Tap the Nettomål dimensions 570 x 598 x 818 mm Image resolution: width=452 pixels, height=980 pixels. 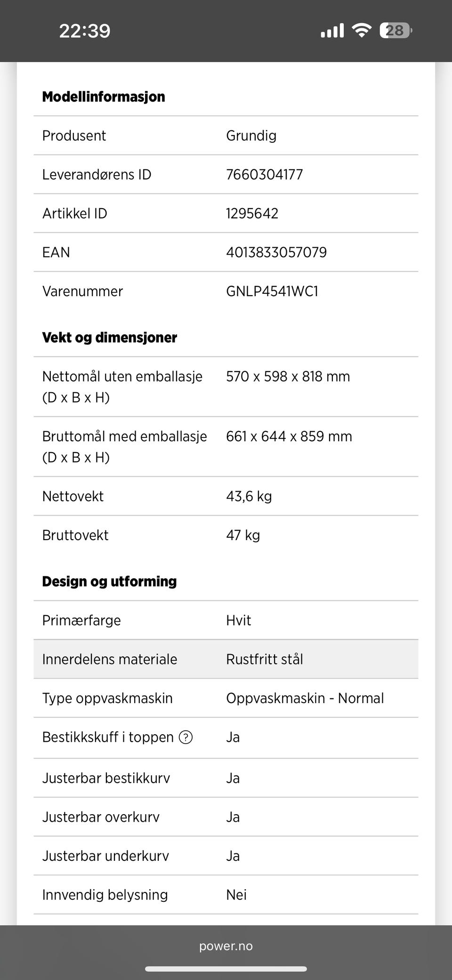288,377
